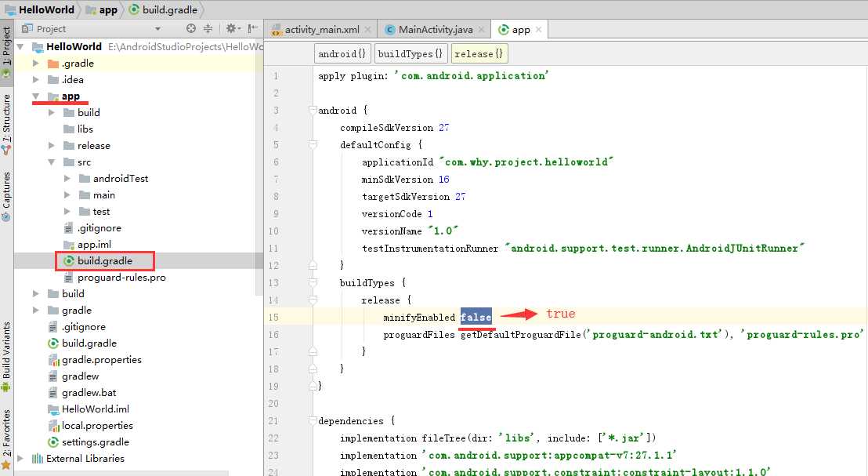
Task: Click the scroll-from-source target icon
Action: tap(191, 28)
